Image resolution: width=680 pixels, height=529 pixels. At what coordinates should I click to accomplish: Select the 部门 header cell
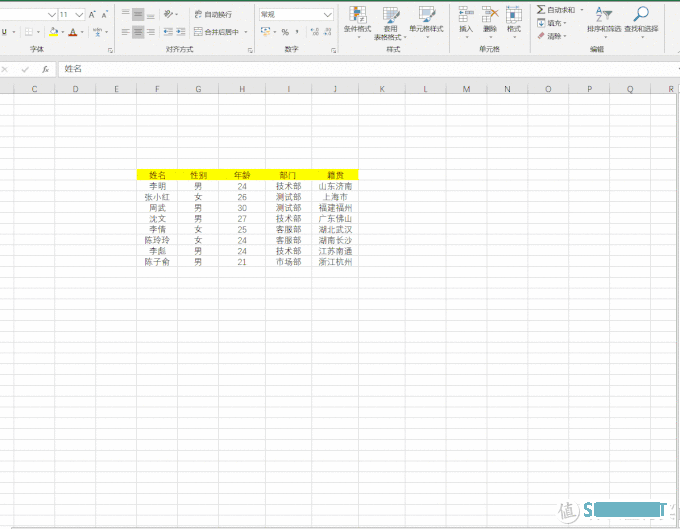click(x=288, y=175)
